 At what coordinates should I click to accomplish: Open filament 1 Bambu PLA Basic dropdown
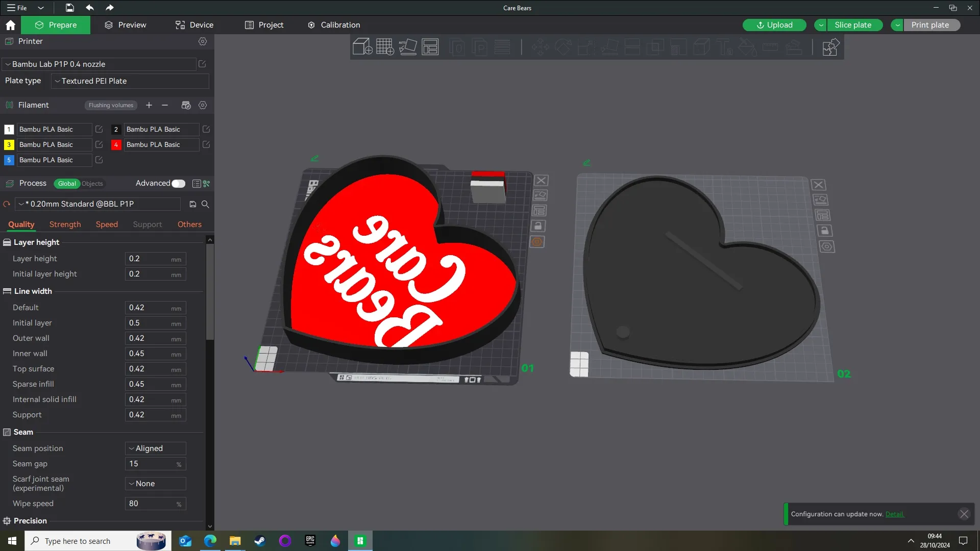click(54, 130)
